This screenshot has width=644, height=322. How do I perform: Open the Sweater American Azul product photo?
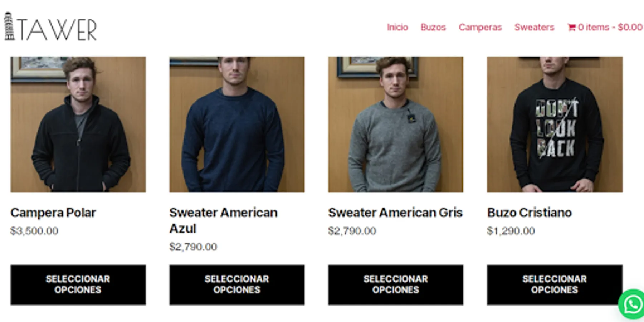click(x=237, y=125)
